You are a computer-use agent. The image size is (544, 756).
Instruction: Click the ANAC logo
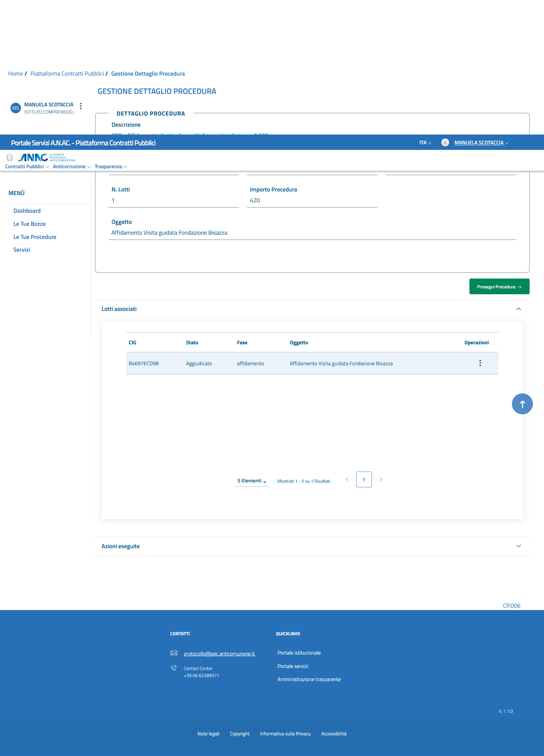pos(33,157)
